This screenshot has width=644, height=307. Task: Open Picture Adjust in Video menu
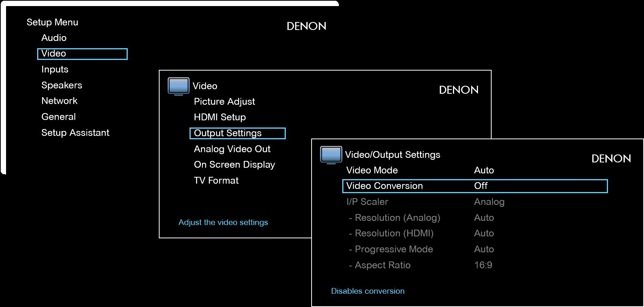224,102
